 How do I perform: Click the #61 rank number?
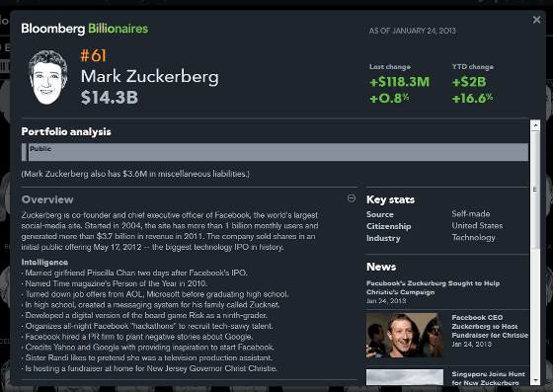coord(93,55)
